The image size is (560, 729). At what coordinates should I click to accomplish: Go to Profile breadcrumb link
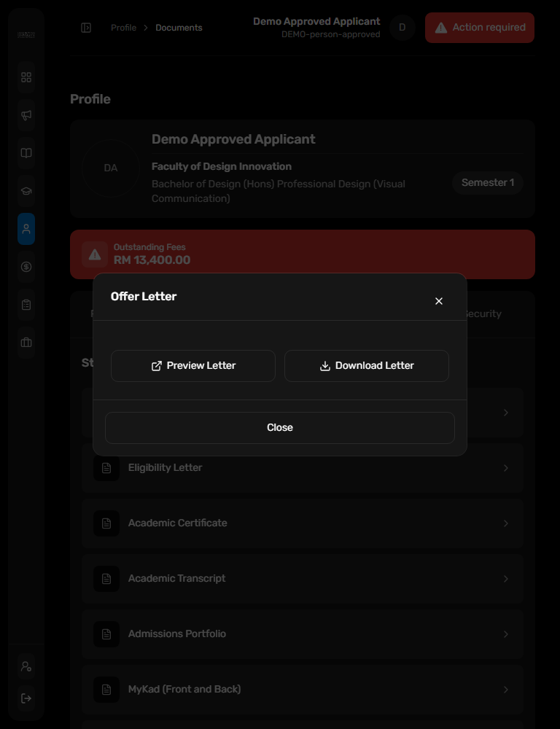pyautogui.click(x=123, y=28)
